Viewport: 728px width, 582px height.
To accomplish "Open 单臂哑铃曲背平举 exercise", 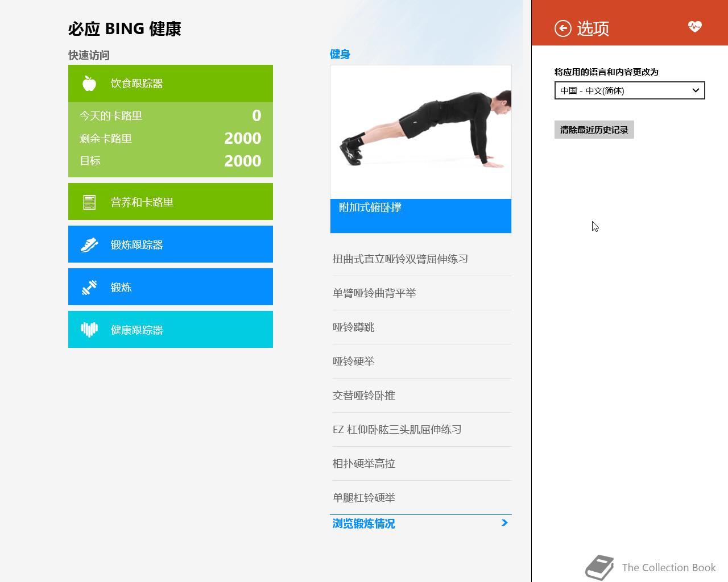I will pos(422,293).
